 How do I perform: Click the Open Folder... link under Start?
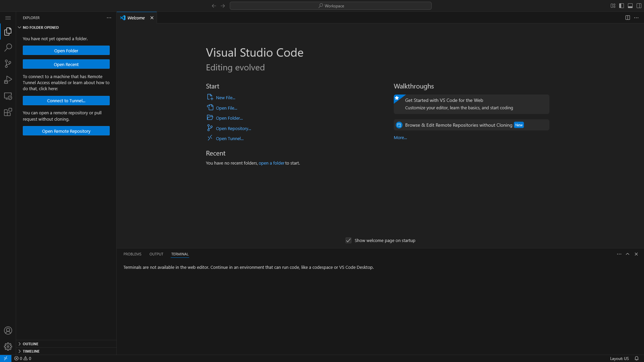tap(229, 118)
